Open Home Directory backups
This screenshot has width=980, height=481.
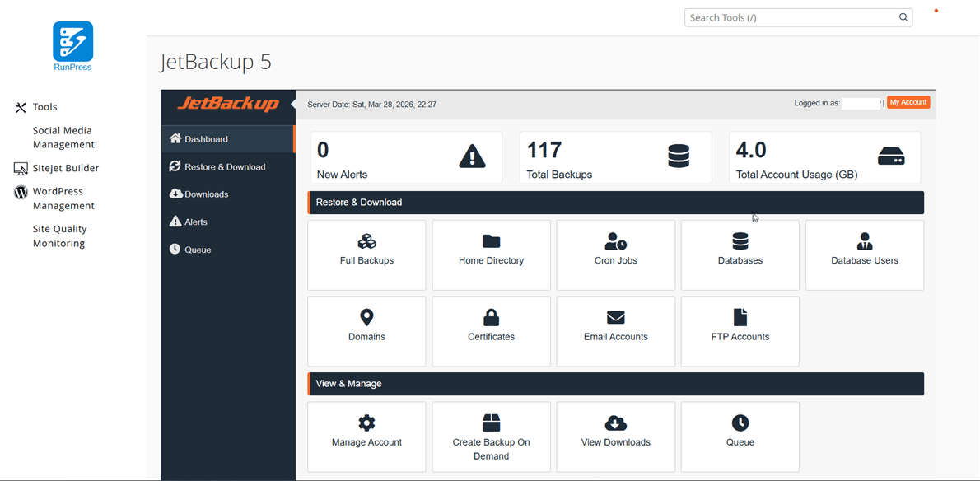point(491,255)
